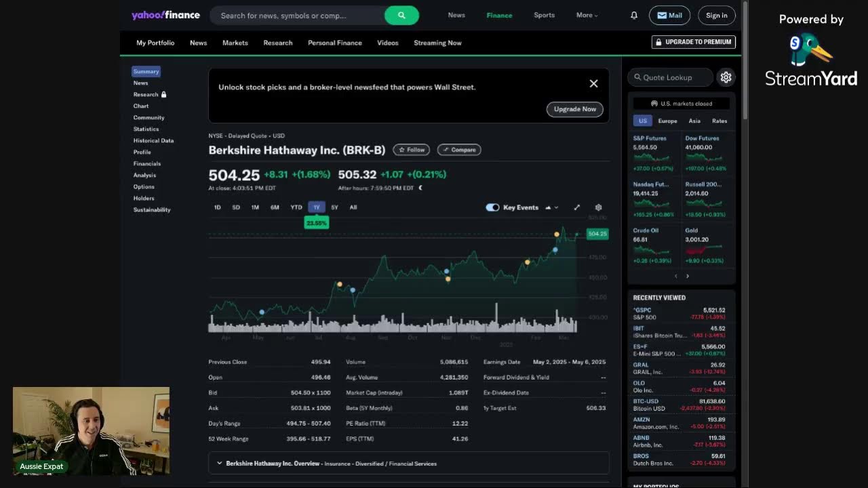Viewport: 868px width, 488px height.
Task: Go to next markets page arrow
Action: [x=688, y=276]
